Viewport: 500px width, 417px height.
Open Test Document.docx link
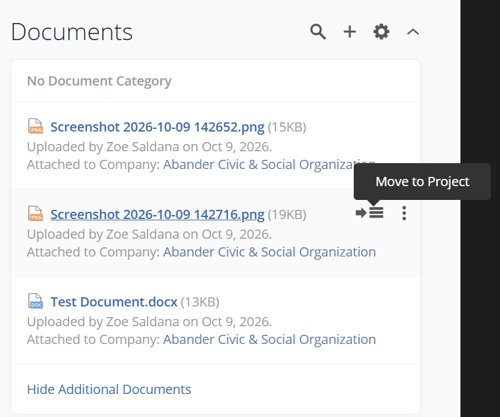coord(114,302)
